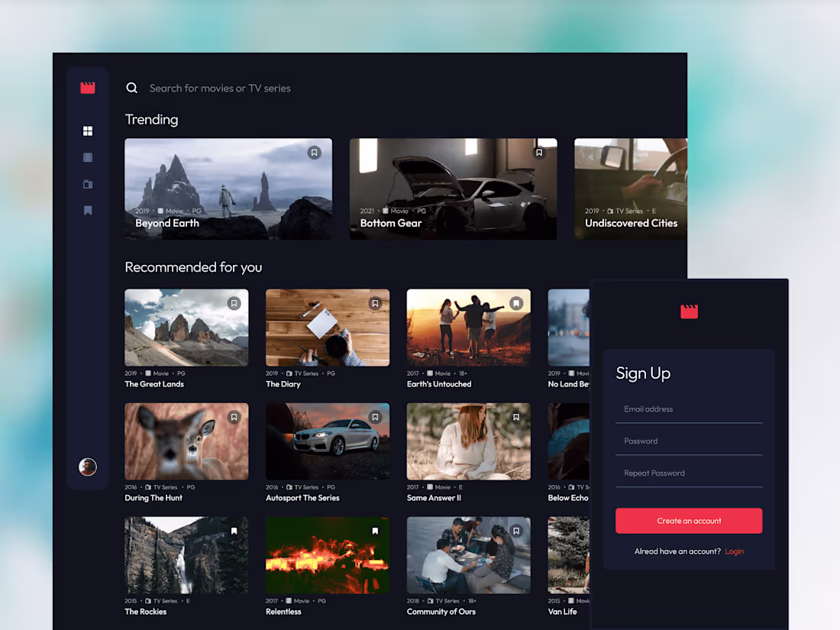Select the Movies film strip icon in sidebar
Screen dimensions: 840x630
pos(88,157)
